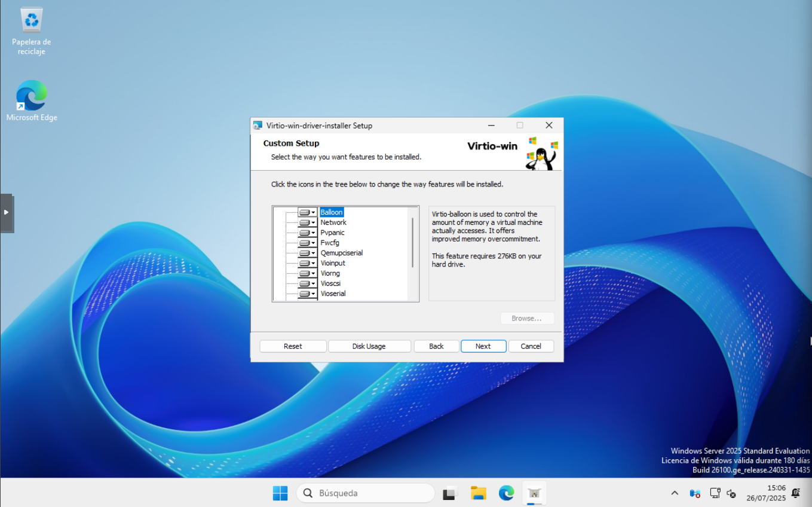812x507 pixels.
Task: Cancel the Virtio-win setup
Action: (531, 346)
